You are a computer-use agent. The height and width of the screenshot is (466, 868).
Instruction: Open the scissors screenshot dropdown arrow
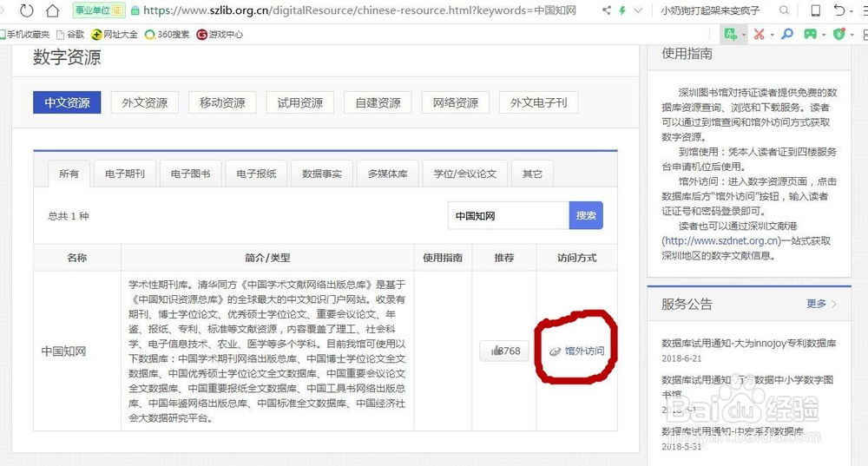(773, 35)
